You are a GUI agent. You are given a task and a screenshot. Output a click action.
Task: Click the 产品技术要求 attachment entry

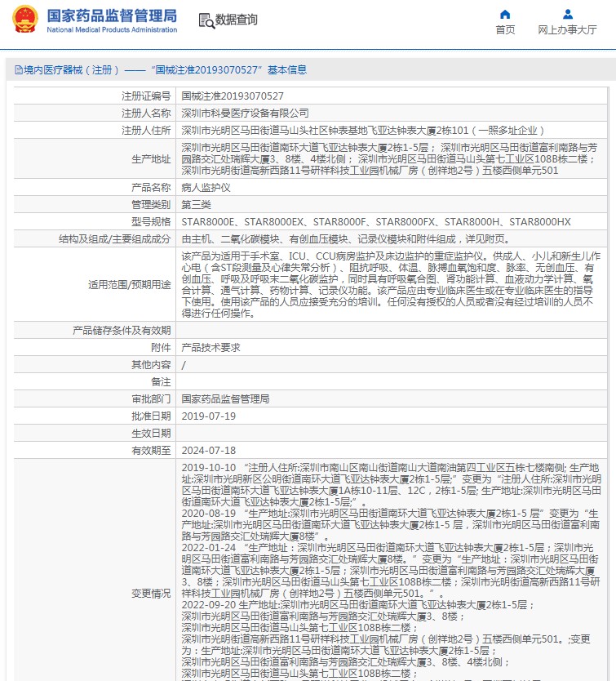(211, 347)
